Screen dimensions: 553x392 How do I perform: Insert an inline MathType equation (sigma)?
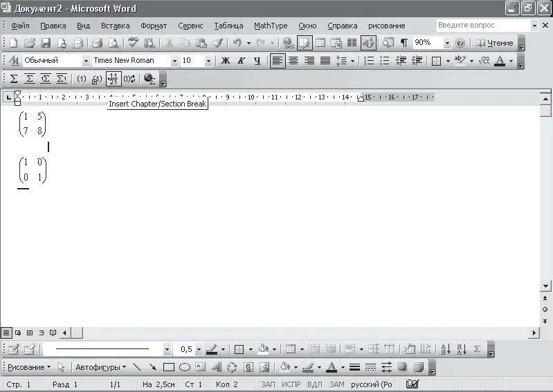point(14,79)
